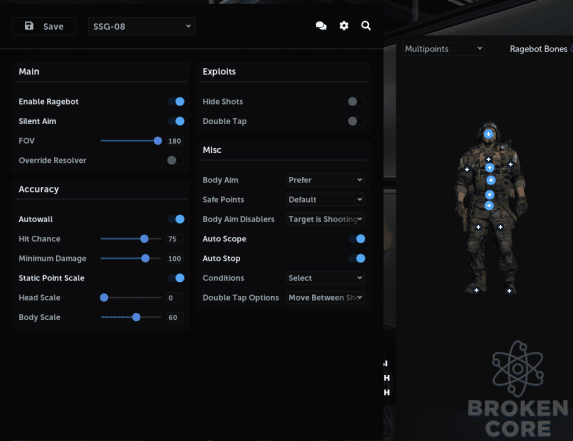
Task: Click the Enable Ragebot label
Action: [x=49, y=102]
